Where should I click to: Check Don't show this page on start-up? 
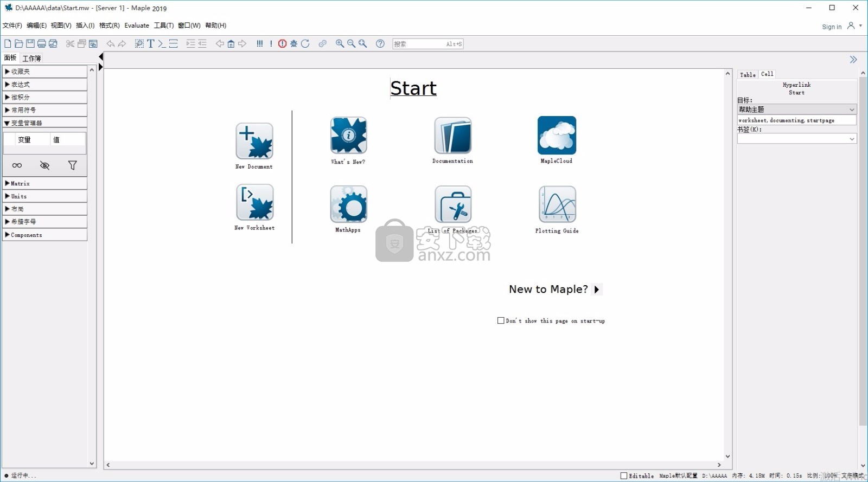tap(501, 320)
